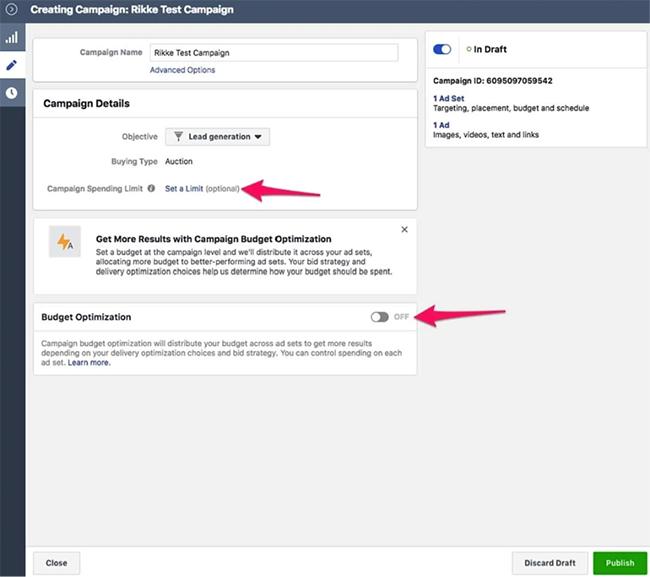Click the info icon beside Campaign Spending Limit
650x577 pixels.
[151, 188]
